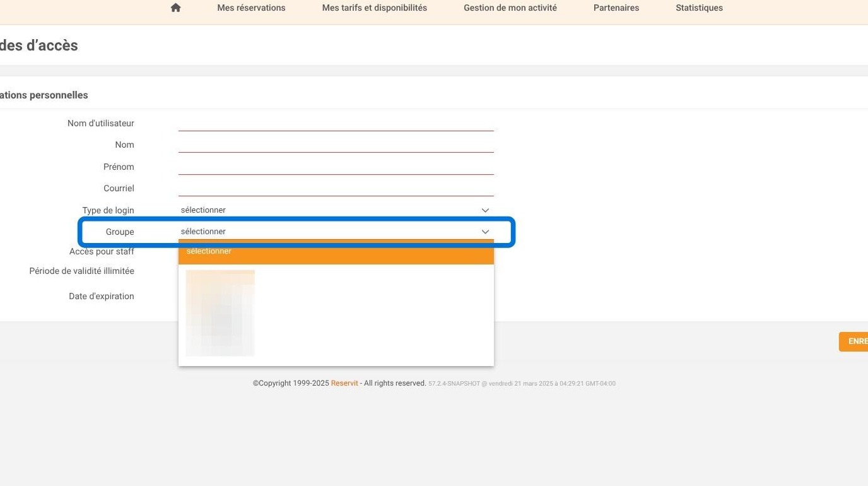Choose the highlighted sélectionner option in list
868x486 pixels.
(x=336, y=252)
